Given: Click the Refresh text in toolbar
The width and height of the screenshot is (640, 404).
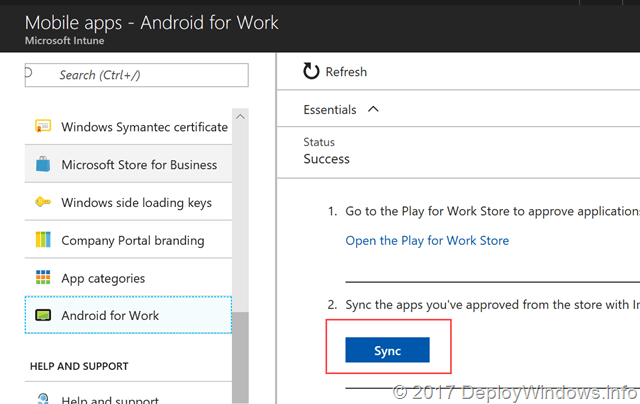Looking at the screenshot, I should (x=346, y=72).
